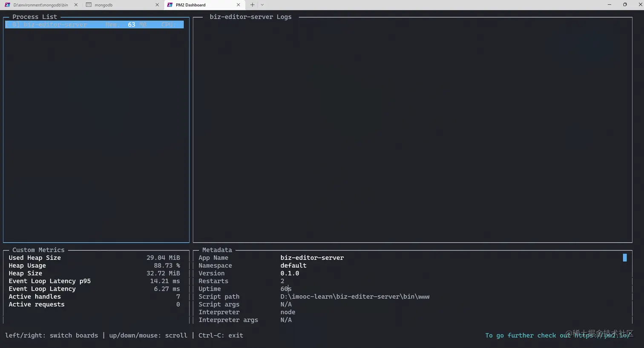Viewport: 644px width, 348px height.
Task: Click the Custom Metrics panel title
Action: pyautogui.click(x=38, y=250)
